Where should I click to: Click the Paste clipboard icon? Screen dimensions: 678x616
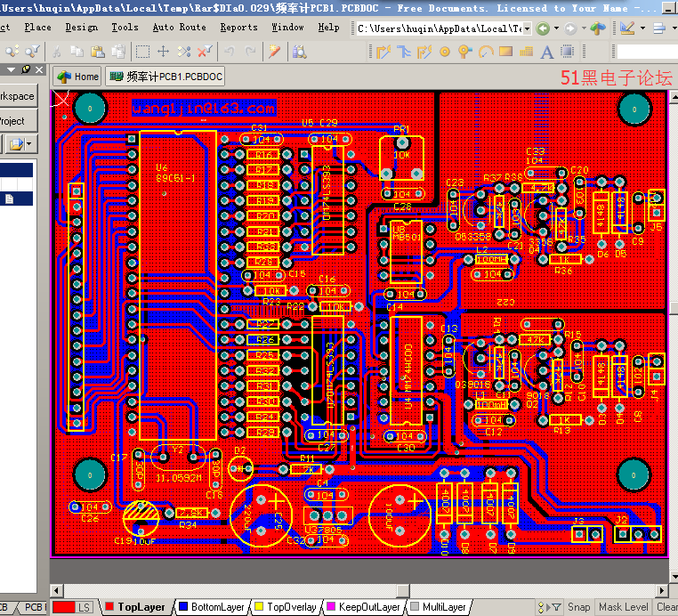pos(98,52)
